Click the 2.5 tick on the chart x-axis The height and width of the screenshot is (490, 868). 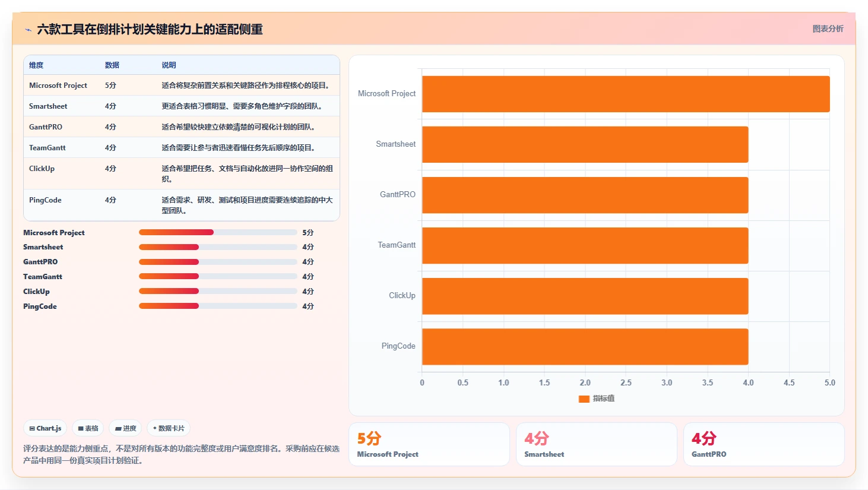click(626, 383)
